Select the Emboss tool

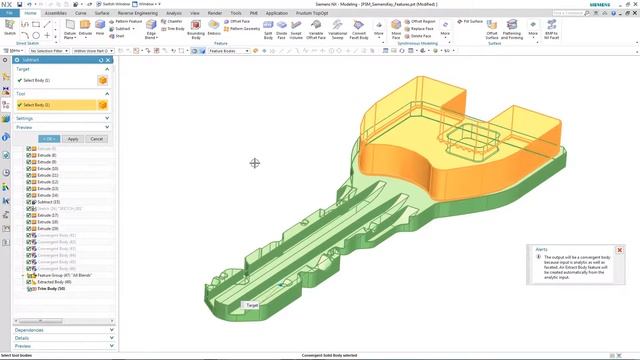point(214,28)
